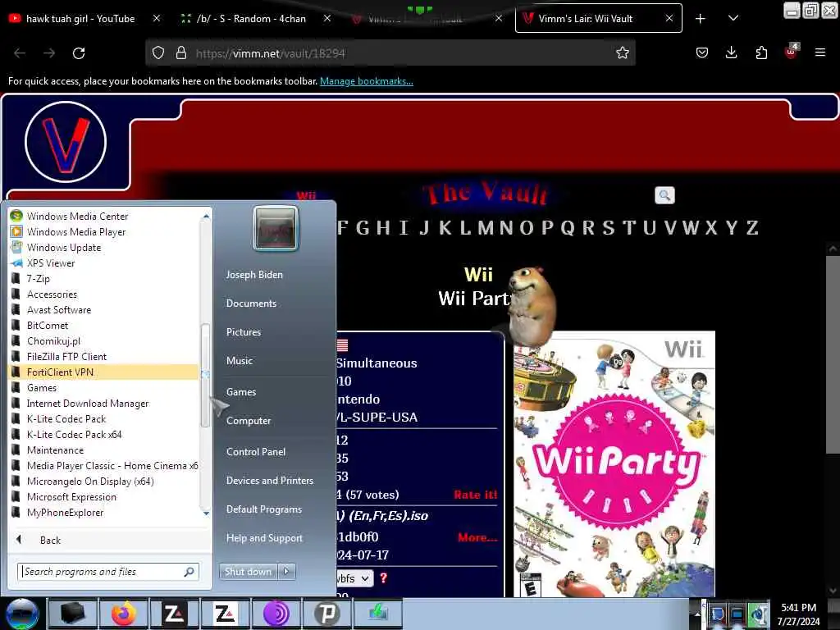
Task: Open Windows Media Center from programs list
Action: (x=77, y=216)
